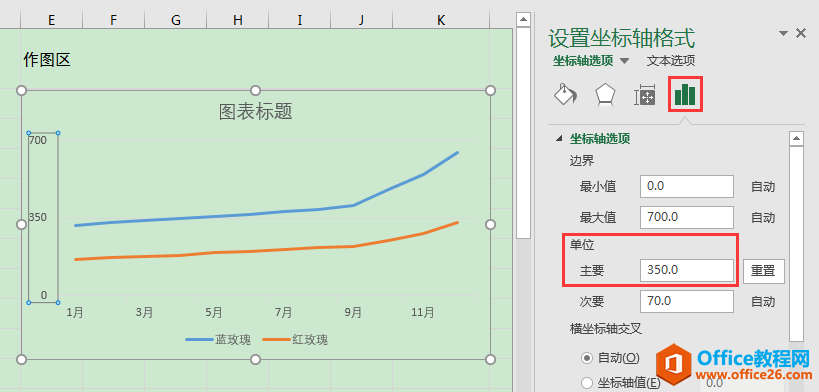Click the 0 vertical axis label

pos(43,295)
